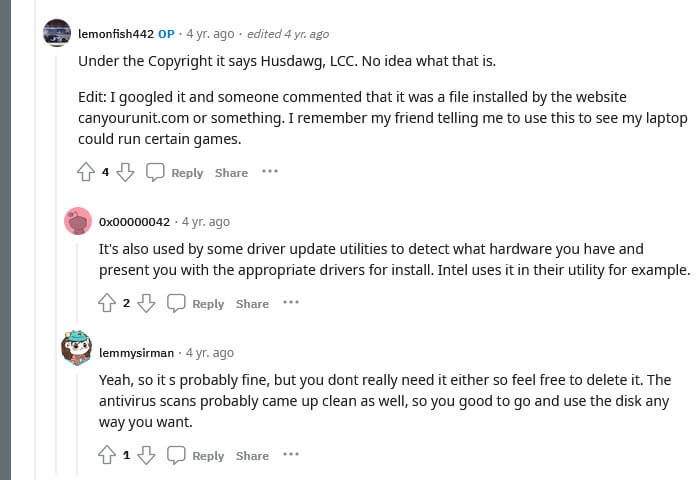Upvote lemonfish442's comment
The height and width of the screenshot is (480, 700).
coord(86,172)
